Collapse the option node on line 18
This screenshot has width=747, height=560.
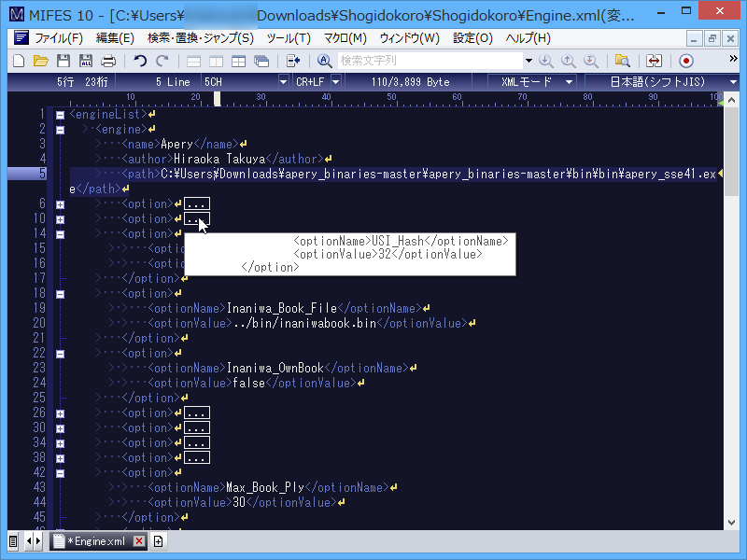pyautogui.click(x=60, y=294)
